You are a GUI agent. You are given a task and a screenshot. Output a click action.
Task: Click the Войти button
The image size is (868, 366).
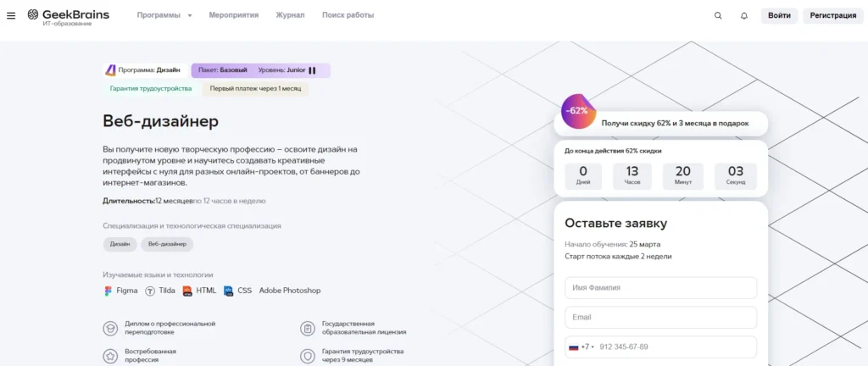(x=780, y=15)
